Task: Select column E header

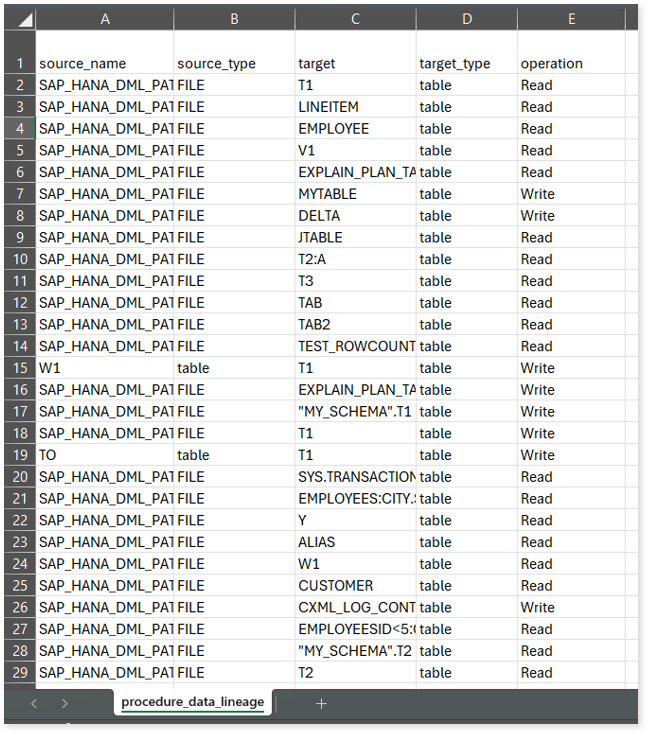Action: (571, 19)
